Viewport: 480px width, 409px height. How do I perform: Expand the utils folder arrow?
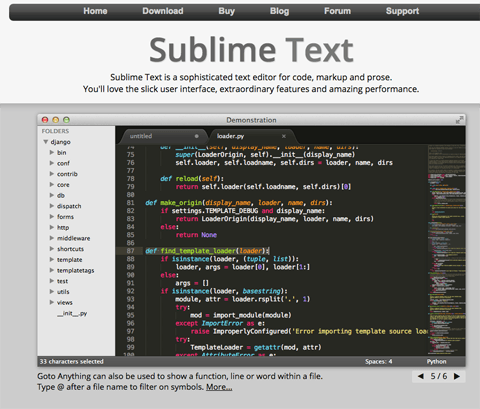[52, 291]
